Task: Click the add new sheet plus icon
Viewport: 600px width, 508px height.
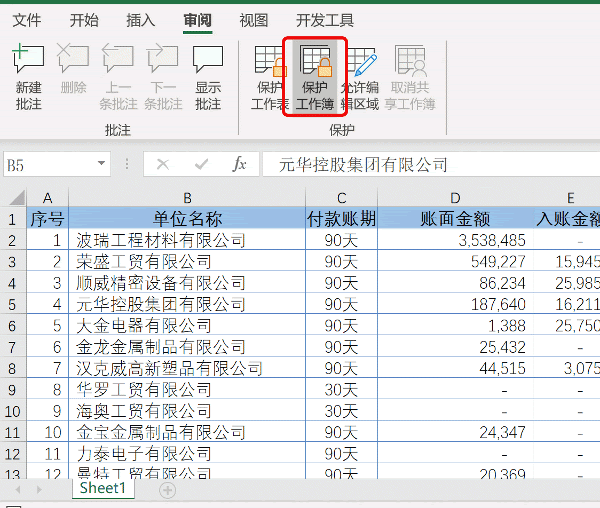Action: [x=167, y=490]
